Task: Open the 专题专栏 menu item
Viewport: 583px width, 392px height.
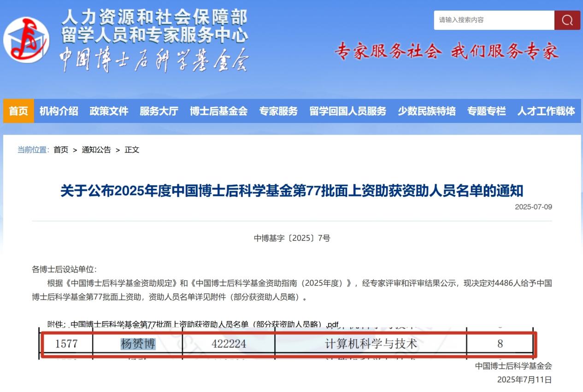Action: 486,111
